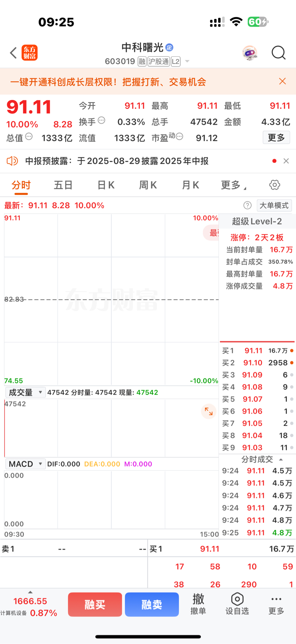Switch to the 五日 tab
Image resolution: width=296 pixels, height=644 pixels.
[x=63, y=185]
